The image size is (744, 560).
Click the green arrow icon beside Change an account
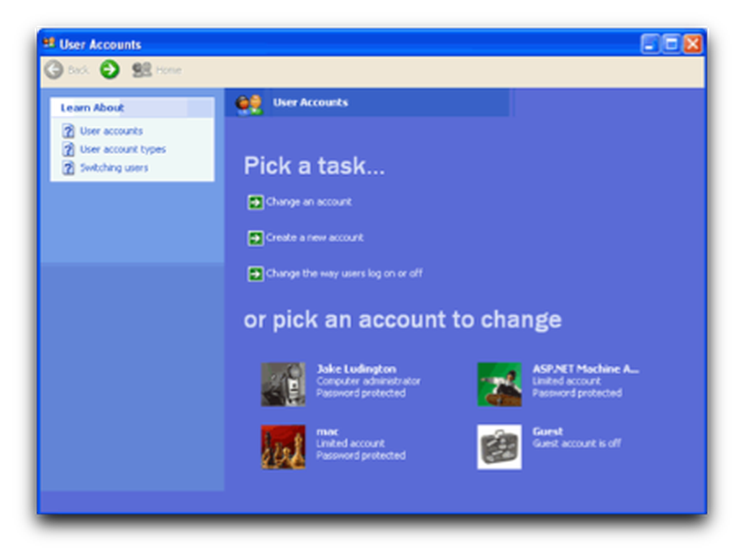click(255, 201)
